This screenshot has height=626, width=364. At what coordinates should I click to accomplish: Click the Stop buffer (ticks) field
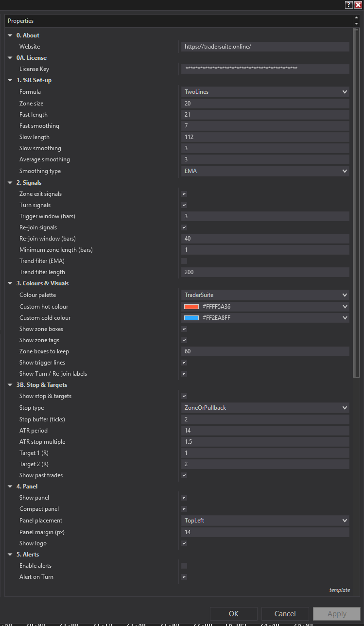265,419
